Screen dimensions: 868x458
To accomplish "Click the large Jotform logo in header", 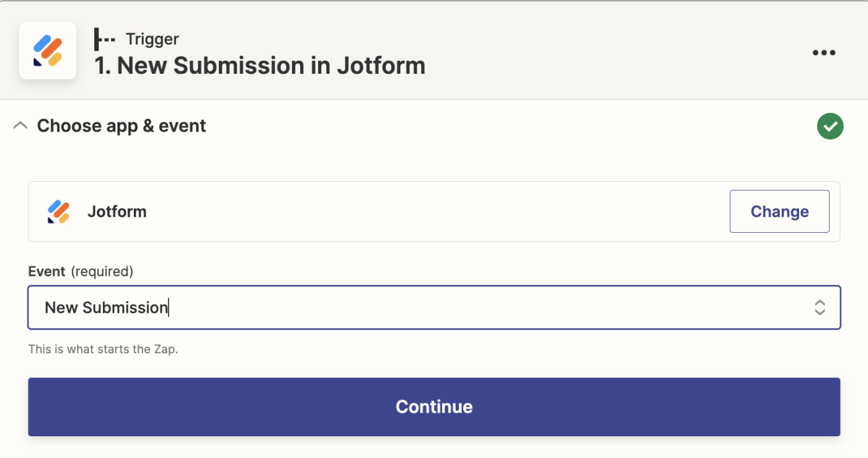I will (x=48, y=51).
